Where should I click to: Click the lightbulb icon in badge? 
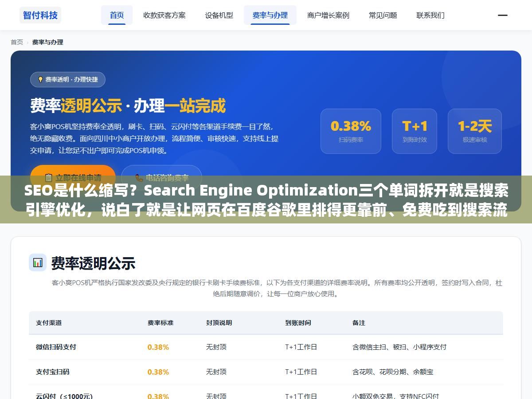coord(40,80)
